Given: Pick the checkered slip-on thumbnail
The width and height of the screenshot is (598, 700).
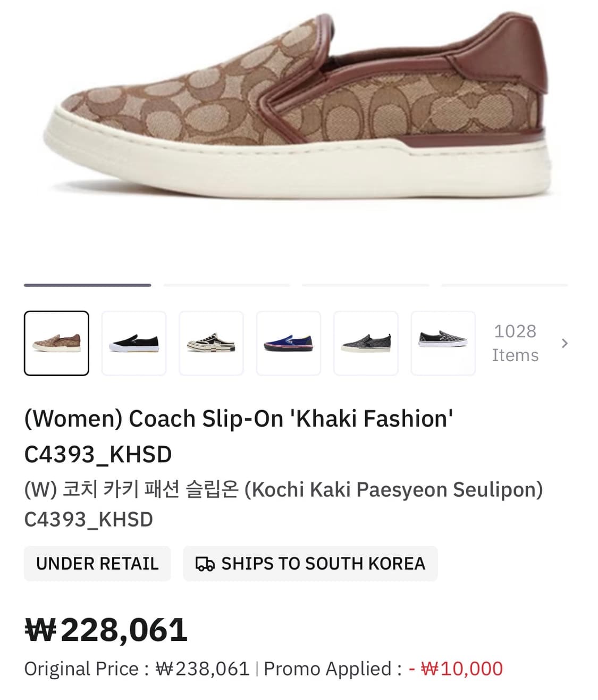Looking at the screenshot, I should (x=443, y=343).
